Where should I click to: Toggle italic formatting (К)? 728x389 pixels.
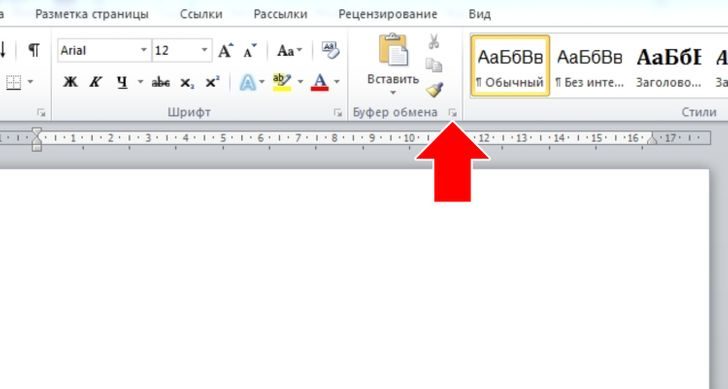pos(96,83)
